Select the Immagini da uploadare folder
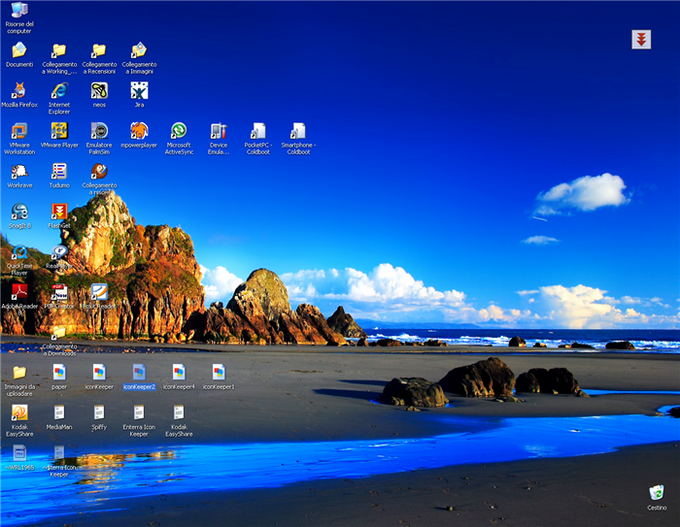The width and height of the screenshot is (680, 527). [x=19, y=373]
